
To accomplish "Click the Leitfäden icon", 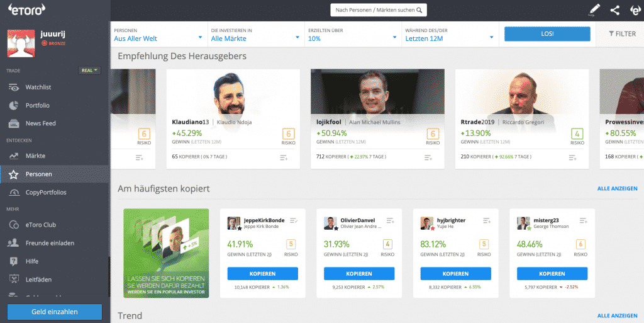I will [14, 280].
